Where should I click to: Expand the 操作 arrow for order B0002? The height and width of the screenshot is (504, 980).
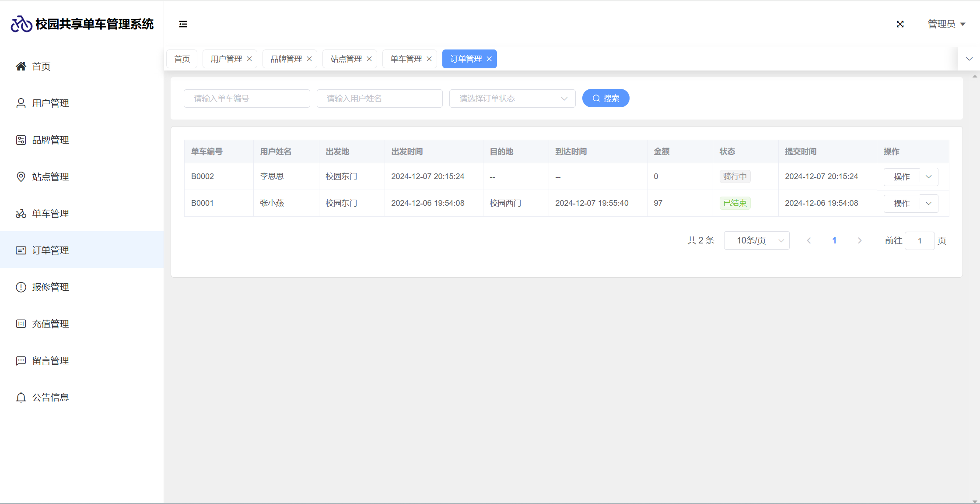point(929,177)
